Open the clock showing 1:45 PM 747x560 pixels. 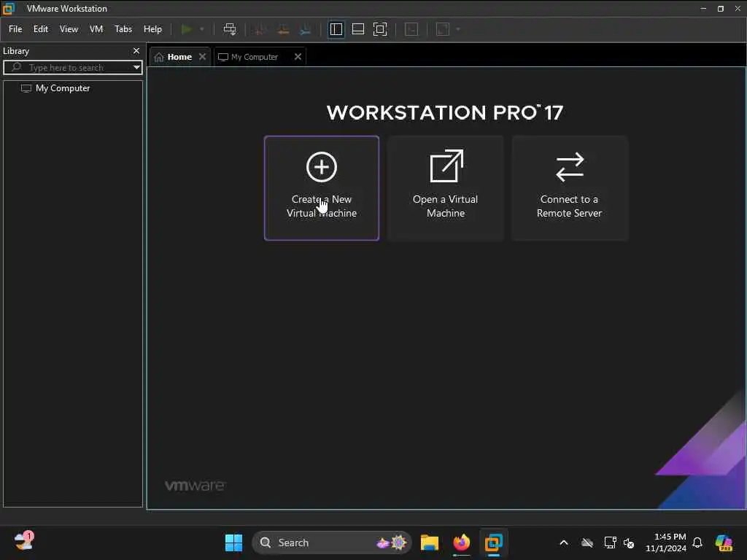pyautogui.click(x=665, y=542)
